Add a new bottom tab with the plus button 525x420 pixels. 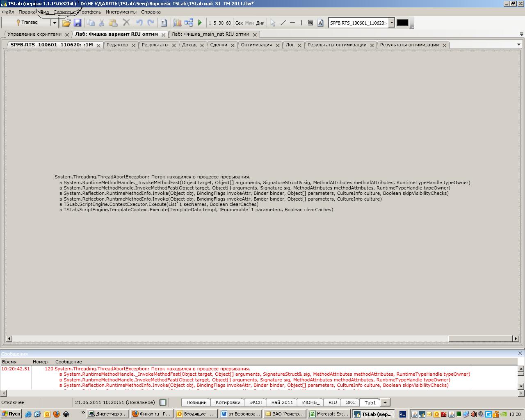[x=385, y=402]
